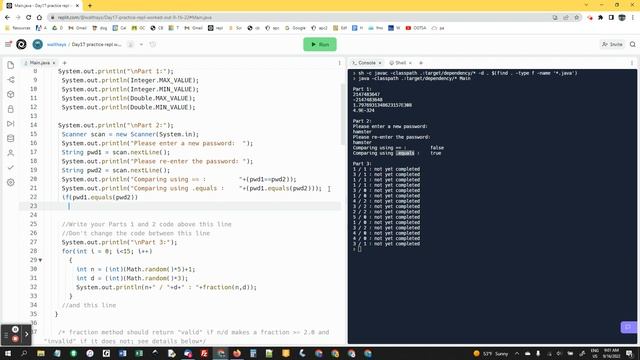Click the user avatar in the Replit header
640x360 pixels.
[x=38, y=44]
